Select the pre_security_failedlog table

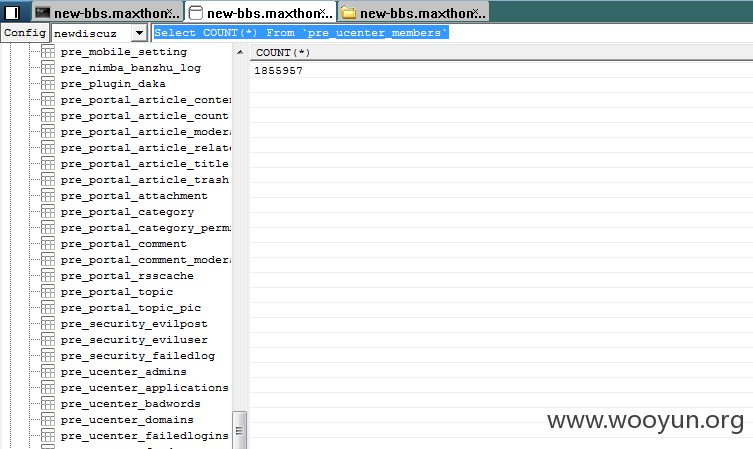coord(138,356)
